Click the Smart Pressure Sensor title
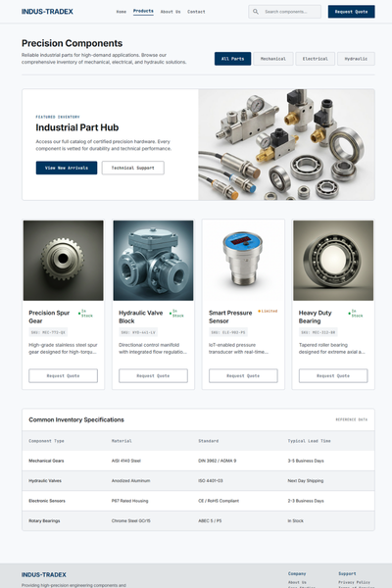 [230, 317]
